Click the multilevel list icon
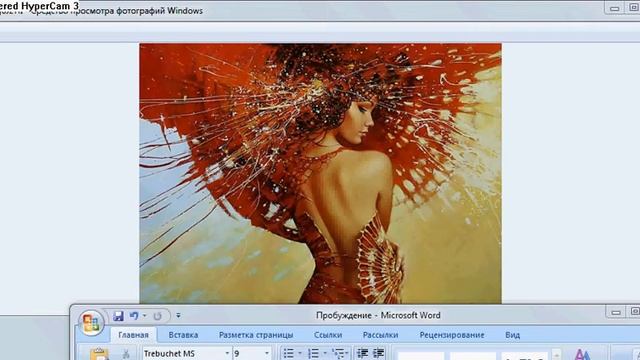 338,353
